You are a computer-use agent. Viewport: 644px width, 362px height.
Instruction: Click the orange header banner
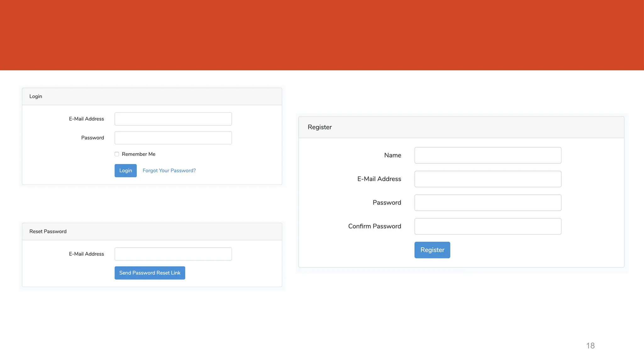[322, 35]
